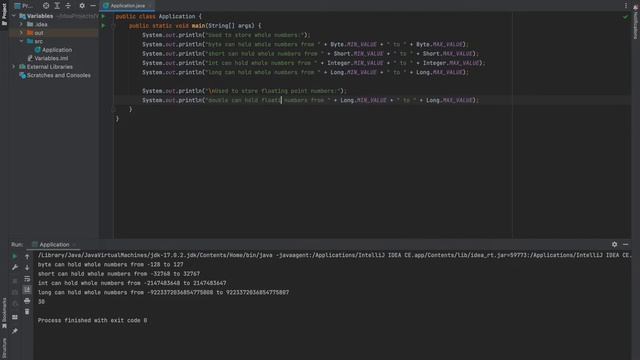Toggle Scroll to End in console
The height and width of the screenshot is (360, 640).
pos(27,289)
